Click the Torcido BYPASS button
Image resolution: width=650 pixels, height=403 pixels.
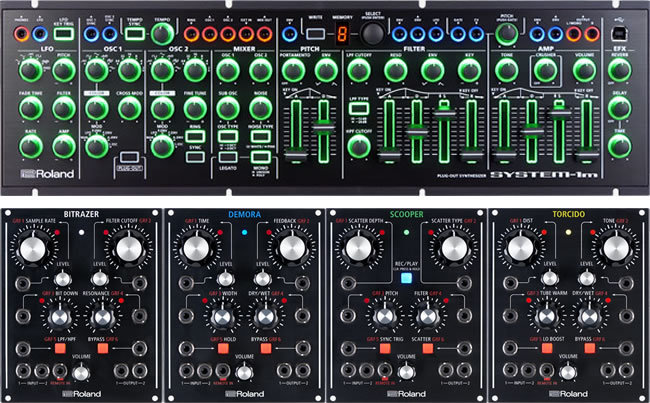tap(590, 348)
